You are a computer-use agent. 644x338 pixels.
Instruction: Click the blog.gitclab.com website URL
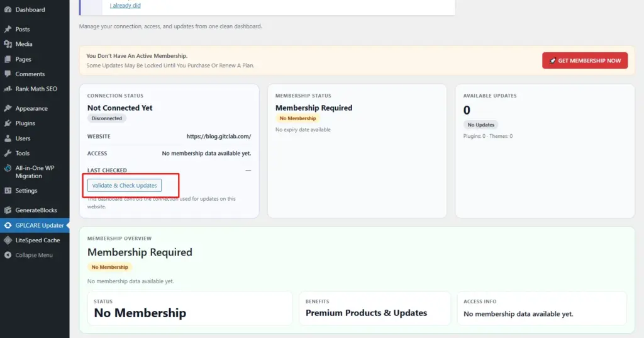[x=219, y=136]
